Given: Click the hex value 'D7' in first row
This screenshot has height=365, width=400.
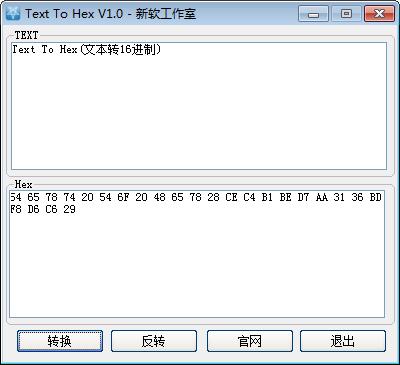Looking at the screenshot, I should [x=303, y=197].
